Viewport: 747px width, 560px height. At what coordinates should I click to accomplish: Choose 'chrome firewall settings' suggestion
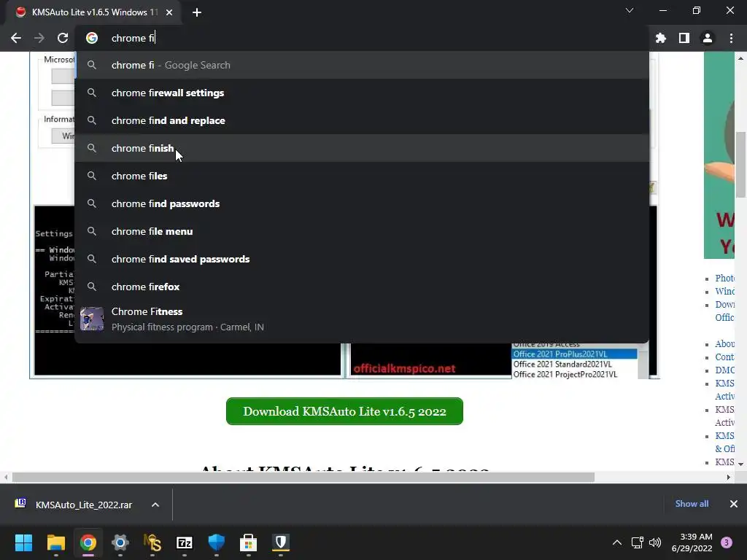click(362, 93)
